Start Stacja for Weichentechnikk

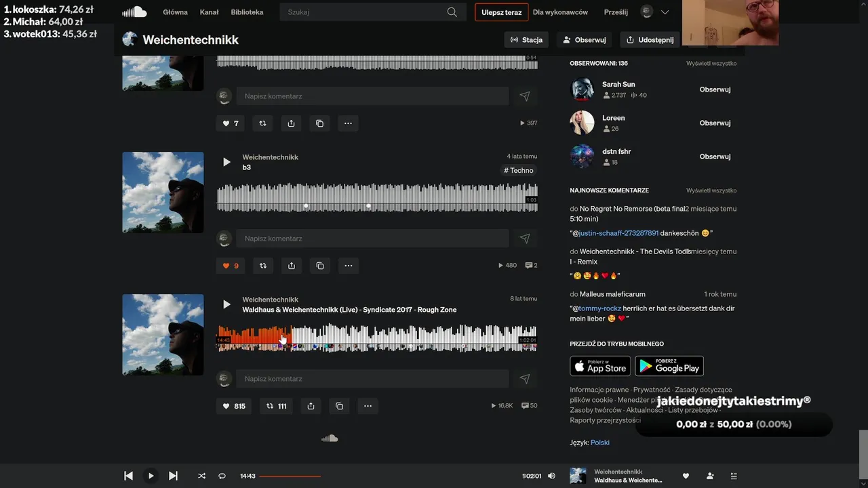point(526,40)
